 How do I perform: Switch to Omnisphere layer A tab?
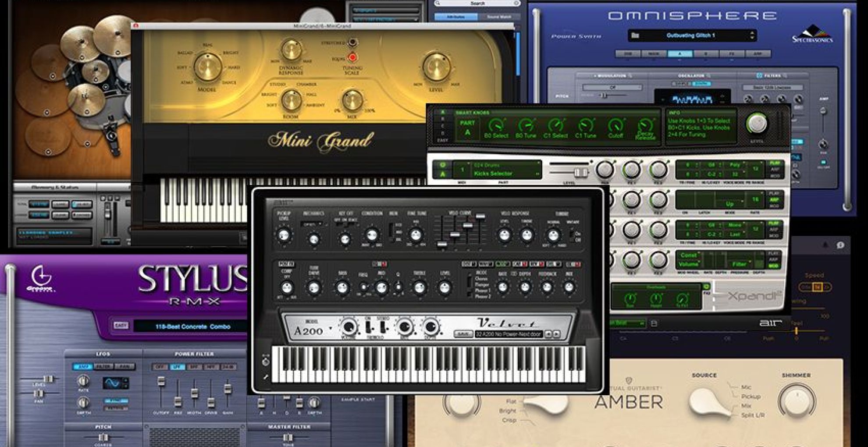pyautogui.click(x=679, y=54)
